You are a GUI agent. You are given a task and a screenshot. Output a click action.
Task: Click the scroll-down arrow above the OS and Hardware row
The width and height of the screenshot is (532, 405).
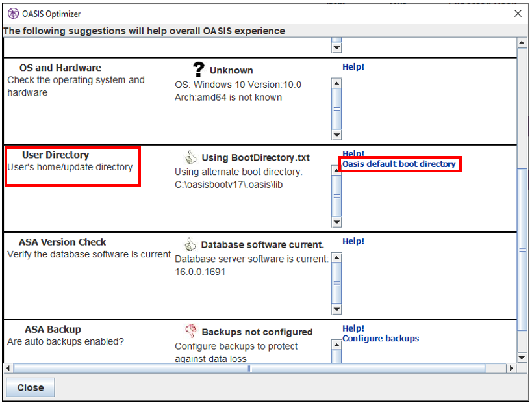(x=336, y=47)
